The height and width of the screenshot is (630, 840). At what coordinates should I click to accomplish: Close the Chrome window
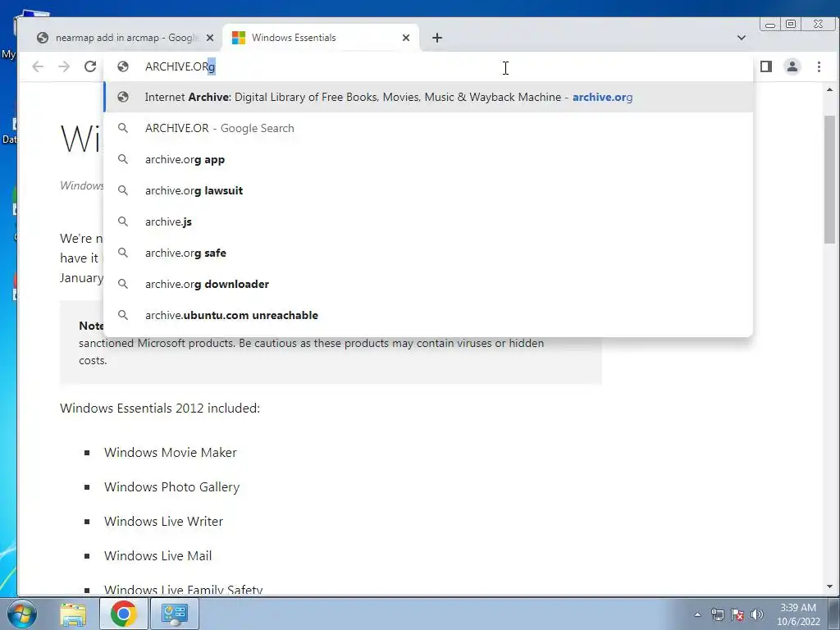pyautogui.click(x=818, y=24)
